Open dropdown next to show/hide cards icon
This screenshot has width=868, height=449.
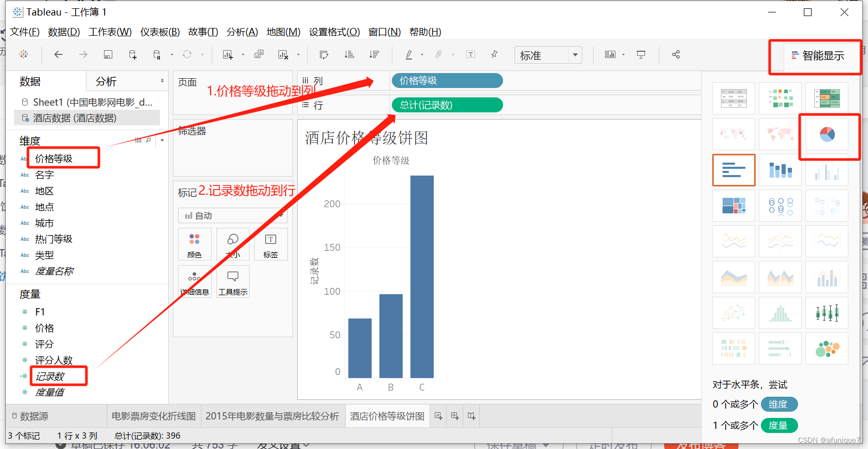(x=623, y=54)
